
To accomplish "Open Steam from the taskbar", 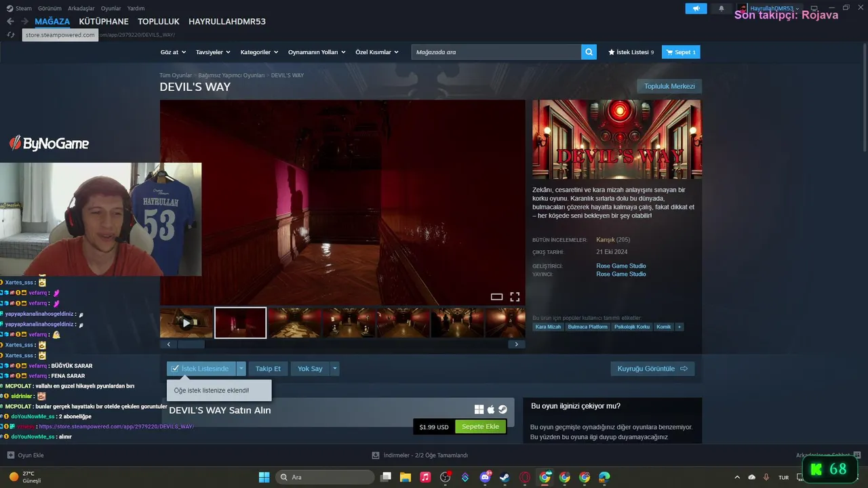I will coord(505,477).
